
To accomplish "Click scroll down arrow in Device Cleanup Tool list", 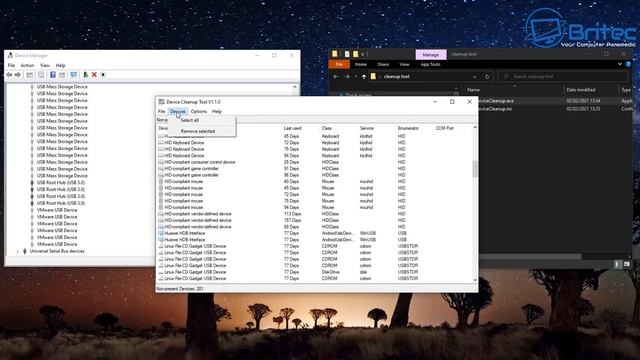I will [x=475, y=280].
